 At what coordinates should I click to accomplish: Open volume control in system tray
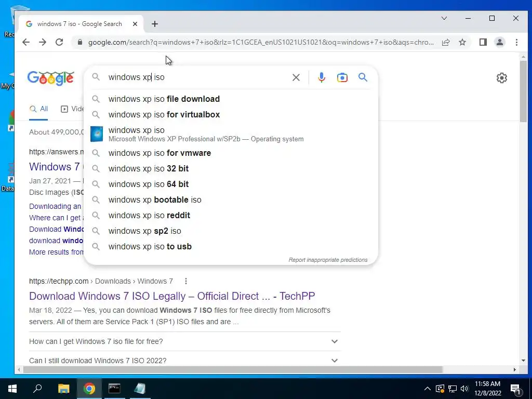464,389
